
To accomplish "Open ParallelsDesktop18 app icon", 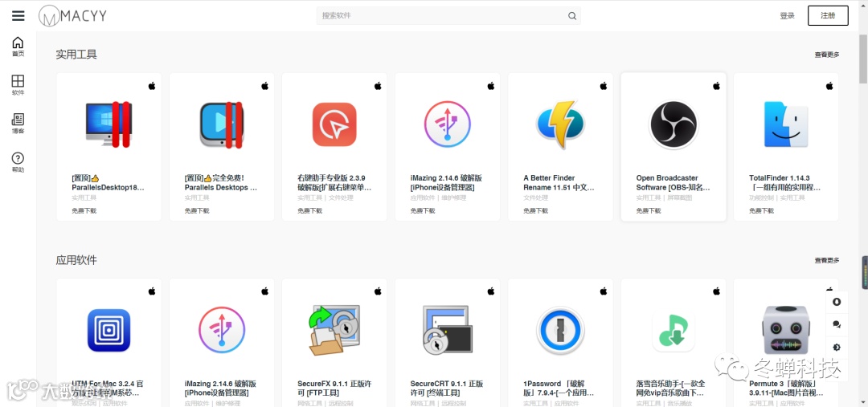I will 108,124.
